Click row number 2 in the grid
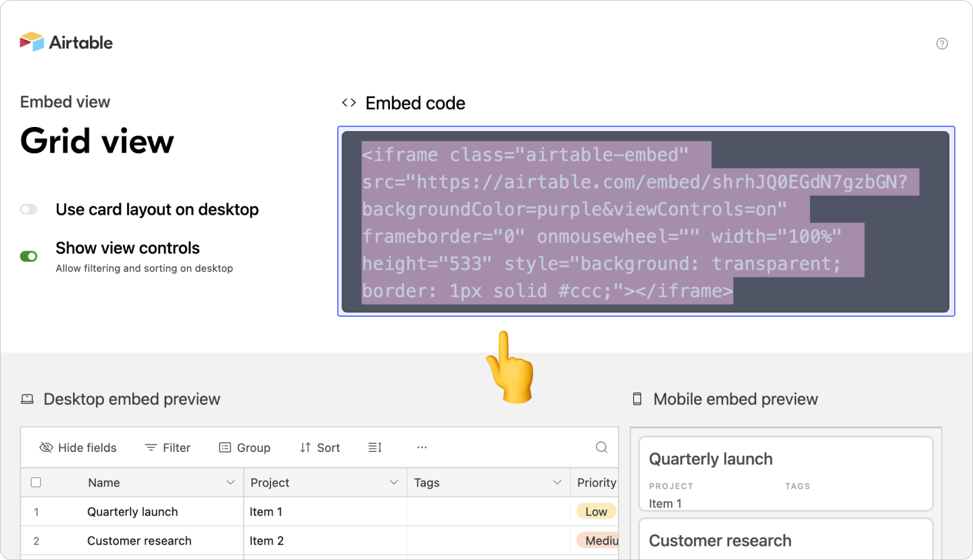This screenshot has height=560, width=973. pos(36,541)
